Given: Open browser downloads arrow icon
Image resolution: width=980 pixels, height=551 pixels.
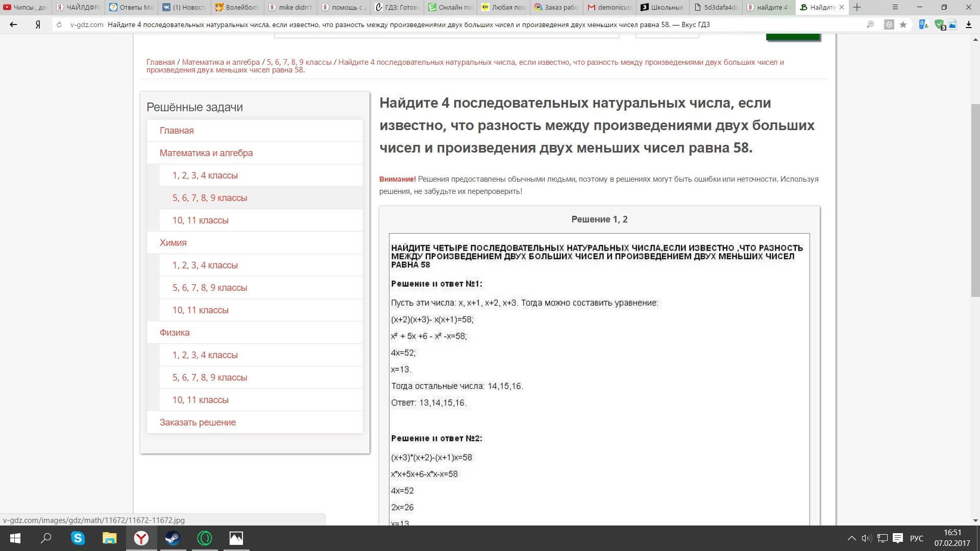Looking at the screenshot, I should point(968,24).
